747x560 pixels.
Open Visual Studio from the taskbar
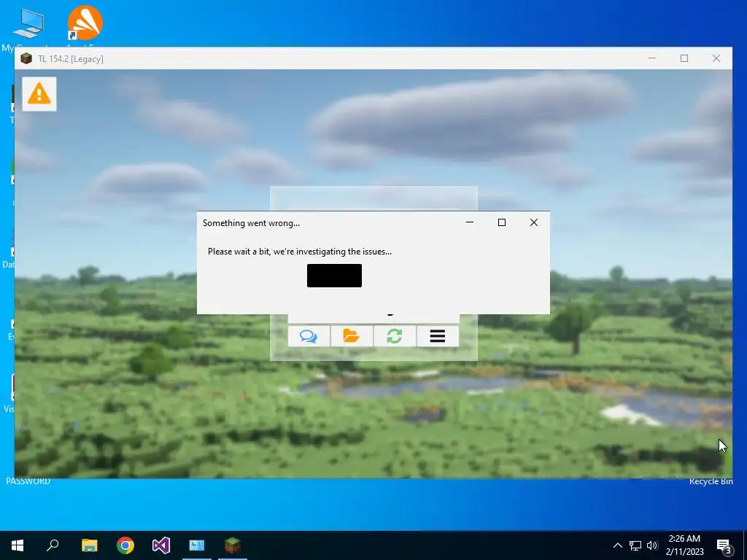(x=161, y=545)
